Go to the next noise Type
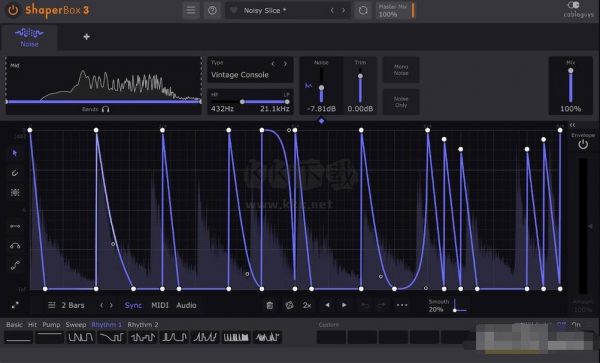This screenshot has width=600, height=363. click(285, 63)
